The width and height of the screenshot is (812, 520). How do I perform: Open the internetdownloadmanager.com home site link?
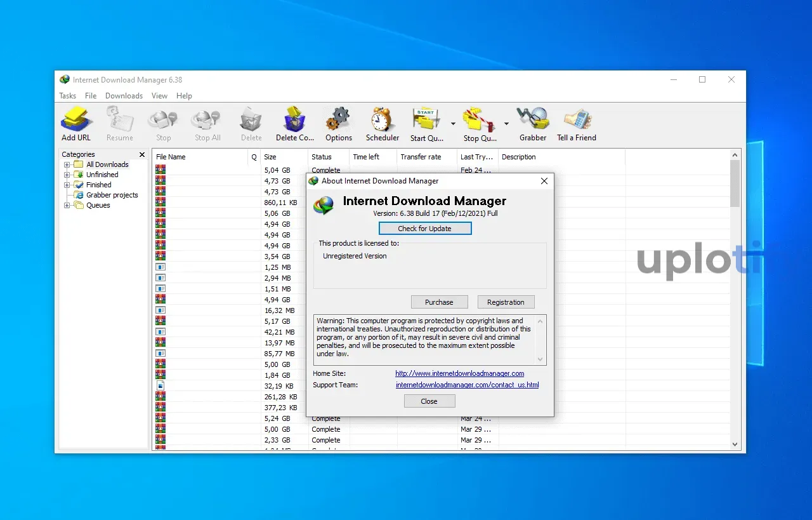pos(460,373)
